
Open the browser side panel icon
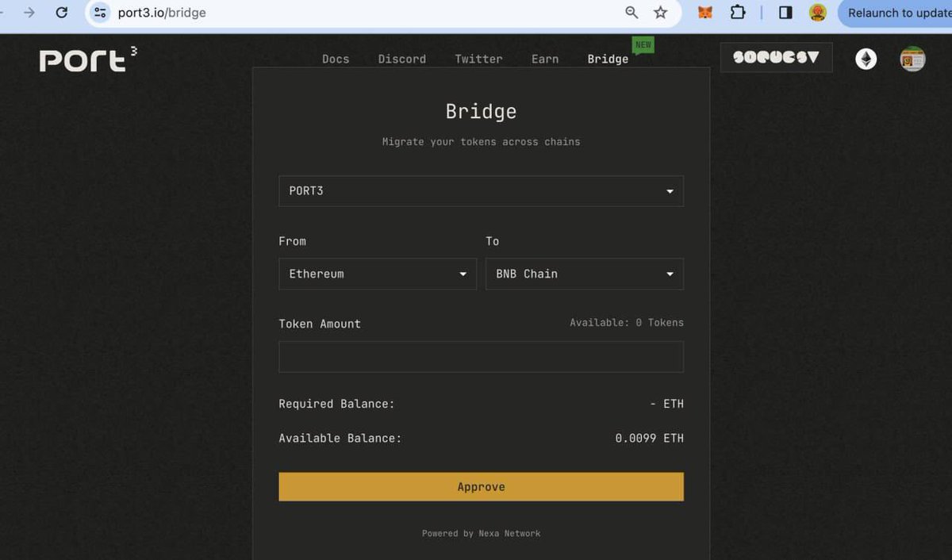(x=784, y=12)
